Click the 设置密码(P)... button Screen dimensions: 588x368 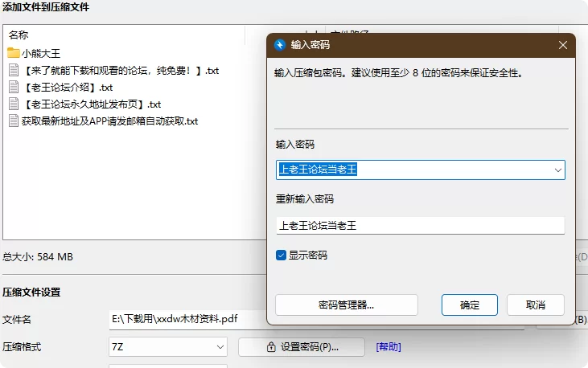click(x=302, y=347)
